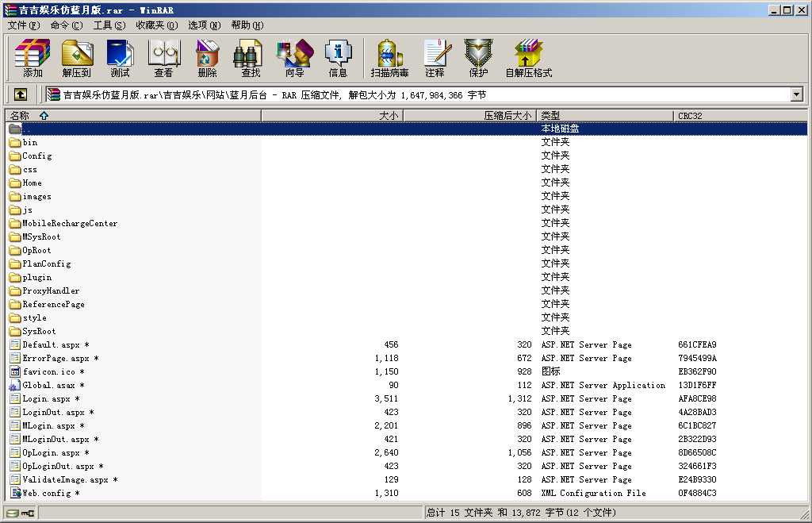The image size is (812, 523).
Task: Select the ReferencePage folder
Action: [53, 304]
